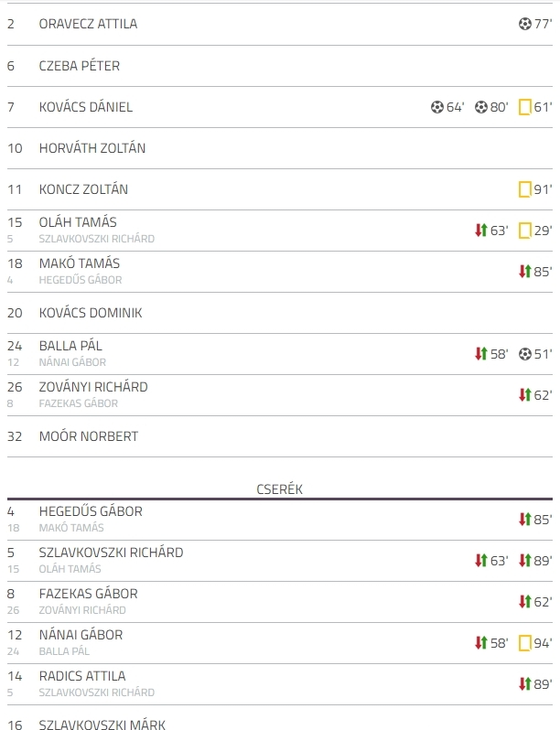560x730 pixels.
Task: Click Oláh Tamás's 63' substitution arrows icon
Action: 481,230
